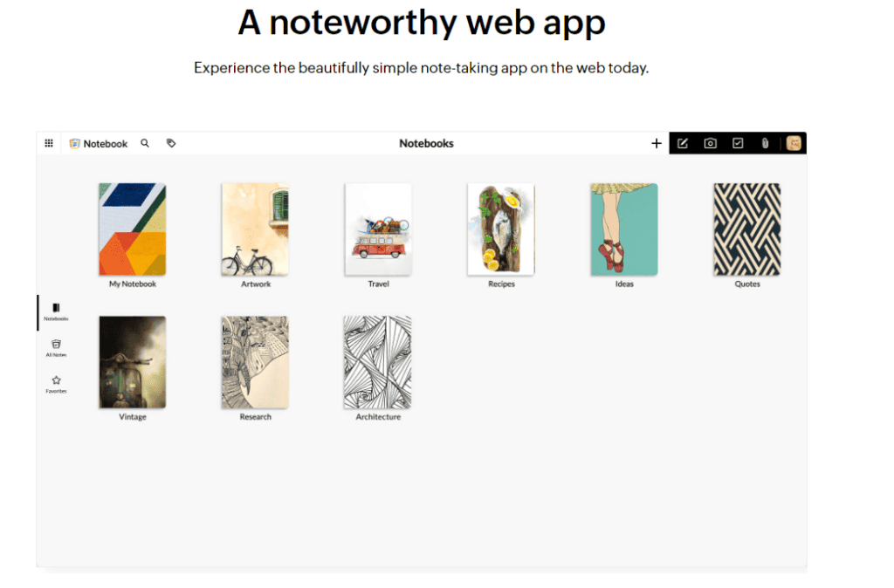This screenshot has width=894, height=588.
Task: Select the My Notebook cover image
Action: coord(132,229)
